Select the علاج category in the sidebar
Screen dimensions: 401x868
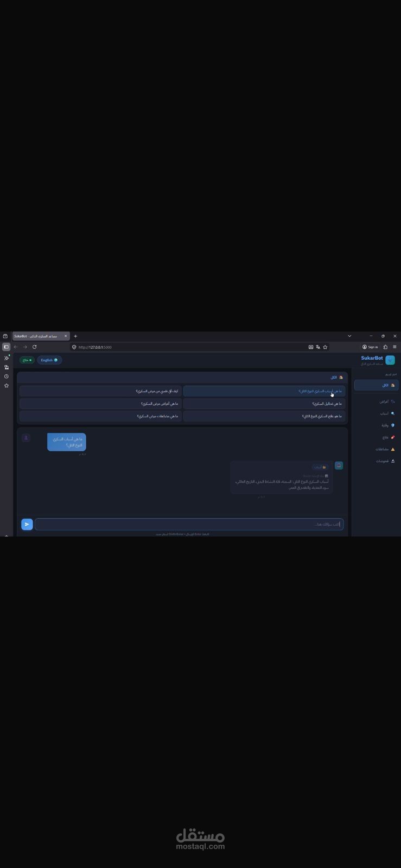(377, 437)
